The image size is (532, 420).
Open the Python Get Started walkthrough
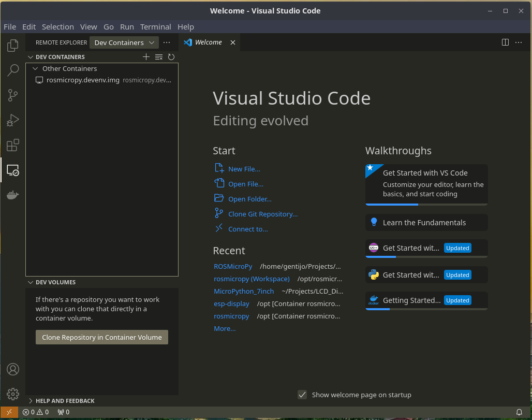pos(426,274)
